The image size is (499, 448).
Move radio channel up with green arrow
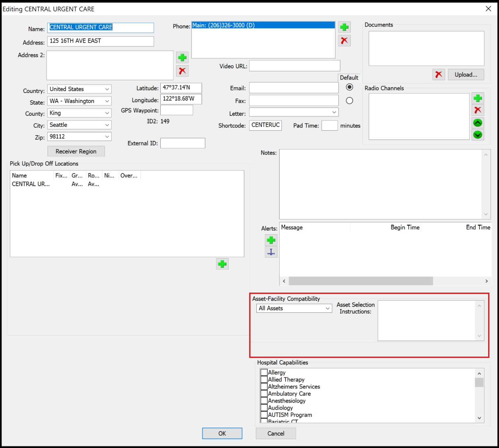pyautogui.click(x=478, y=123)
